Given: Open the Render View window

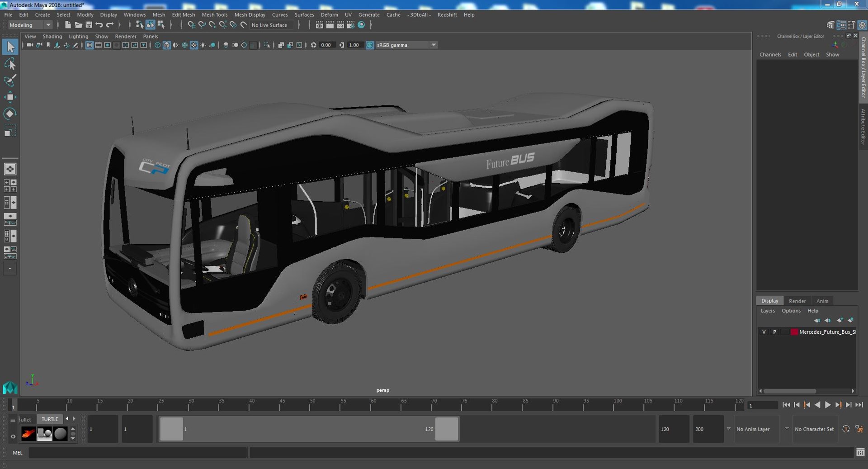Looking at the screenshot, I should (x=319, y=25).
